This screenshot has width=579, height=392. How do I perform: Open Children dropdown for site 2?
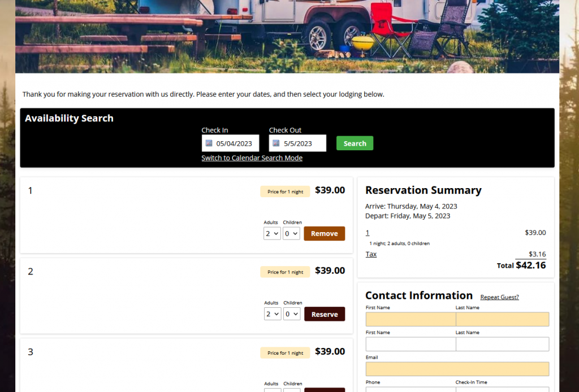pos(291,314)
